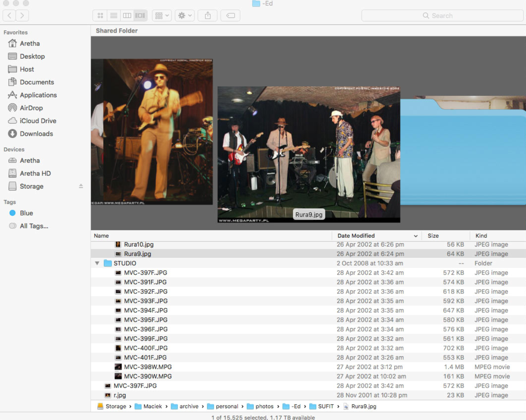
Task: Click the Share button in the toolbar
Action: 207,16
